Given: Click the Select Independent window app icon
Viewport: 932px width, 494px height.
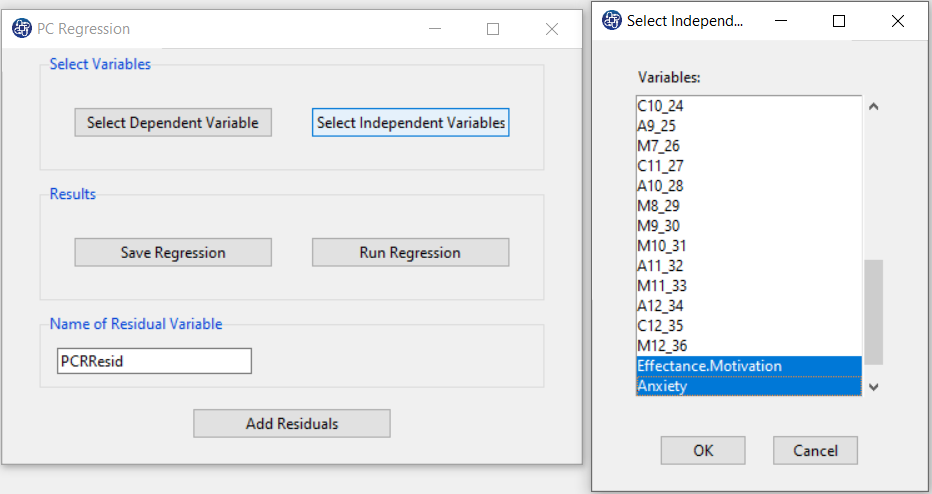Looking at the screenshot, I should pos(612,20).
